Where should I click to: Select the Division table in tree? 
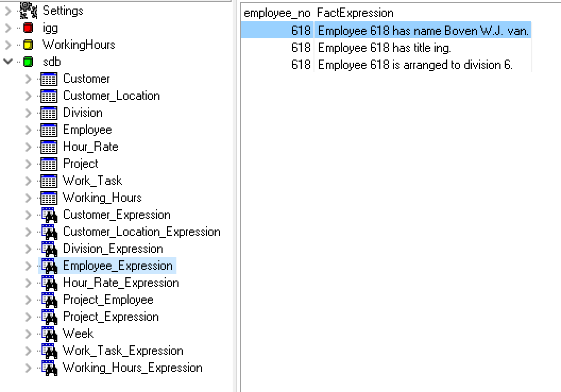[x=82, y=113]
